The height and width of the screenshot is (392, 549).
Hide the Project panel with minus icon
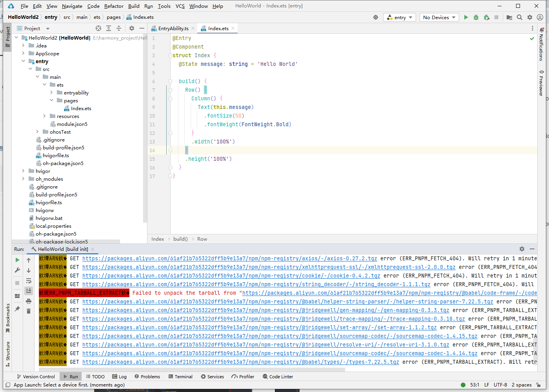[142, 28]
